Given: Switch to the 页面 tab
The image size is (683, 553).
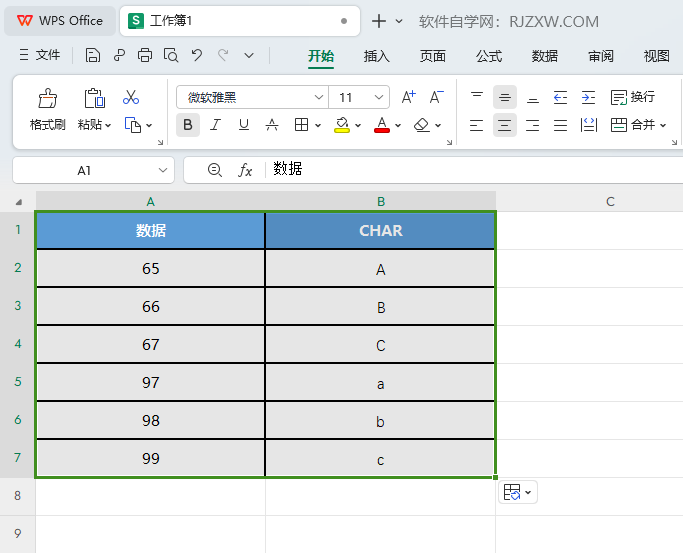Looking at the screenshot, I should [x=433, y=56].
